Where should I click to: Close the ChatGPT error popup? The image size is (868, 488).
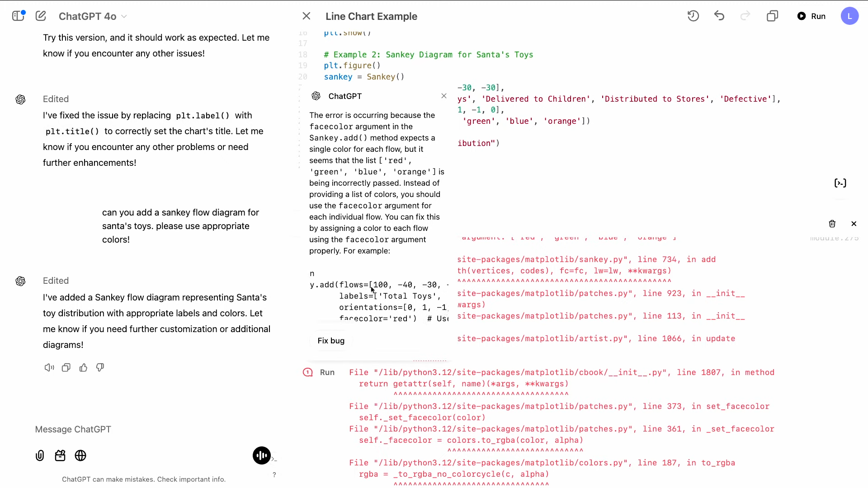(443, 96)
